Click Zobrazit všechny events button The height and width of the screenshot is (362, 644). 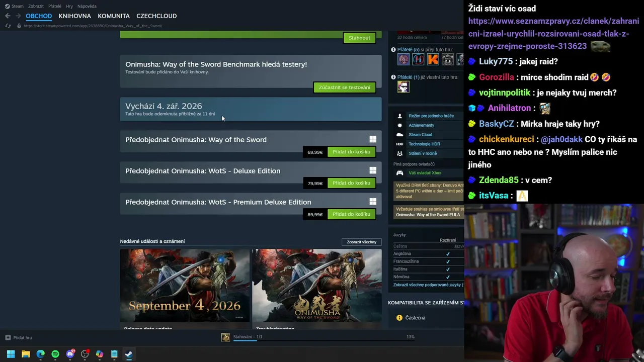(361, 242)
